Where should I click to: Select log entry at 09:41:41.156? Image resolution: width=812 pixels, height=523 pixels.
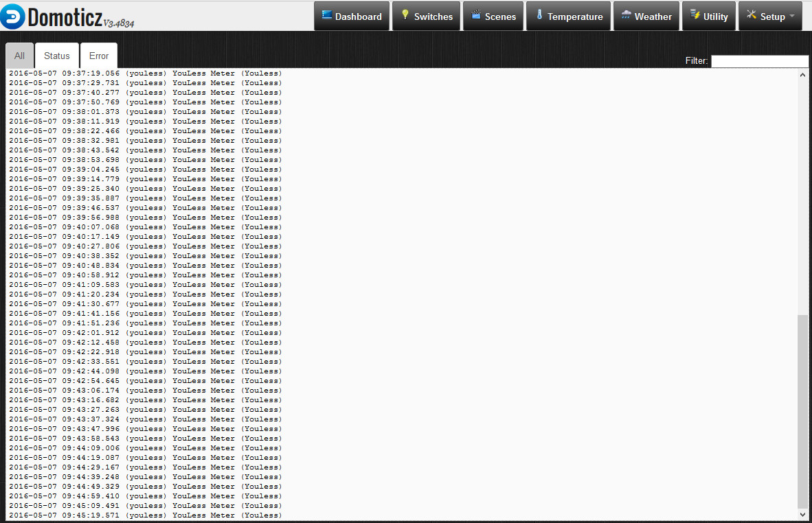(x=146, y=314)
